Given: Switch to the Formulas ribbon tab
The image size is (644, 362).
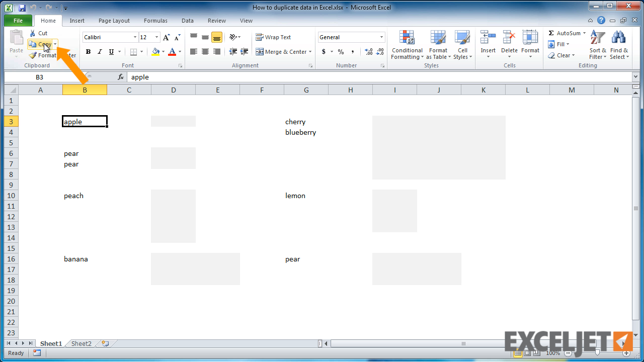Looking at the screenshot, I should point(155,21).
